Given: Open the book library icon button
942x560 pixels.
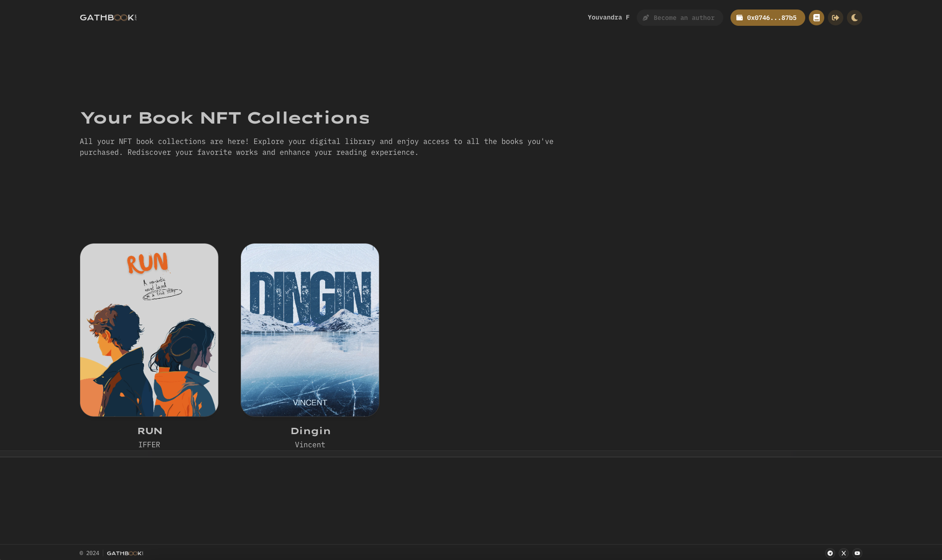Looking at the screenshot, I should (816, 18).
